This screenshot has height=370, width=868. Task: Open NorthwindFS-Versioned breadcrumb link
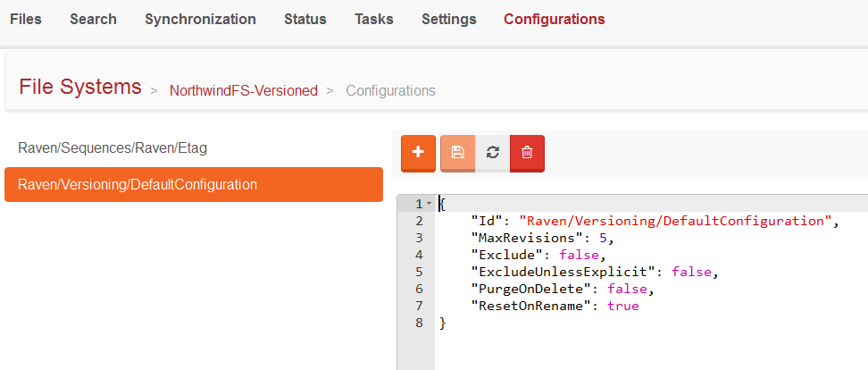pyautogui.click(x=244, y=90)
